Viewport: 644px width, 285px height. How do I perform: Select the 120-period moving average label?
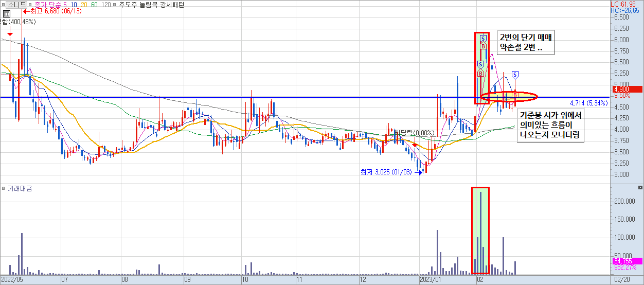(106, 5)
